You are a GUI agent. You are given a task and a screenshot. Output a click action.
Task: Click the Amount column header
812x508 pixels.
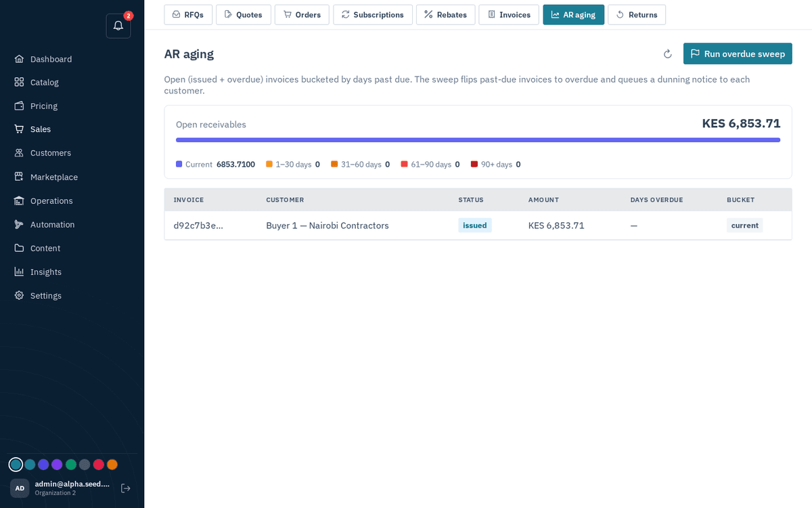[543, 200]
